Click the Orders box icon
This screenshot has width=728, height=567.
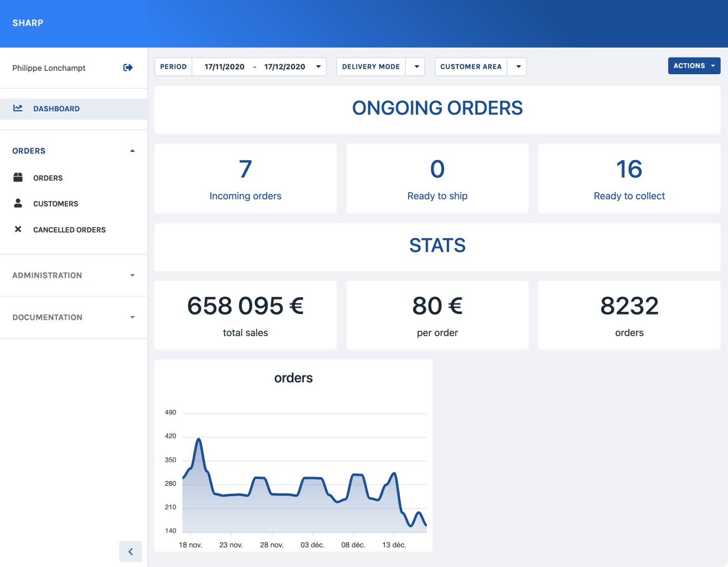click(x=18, y=178)
